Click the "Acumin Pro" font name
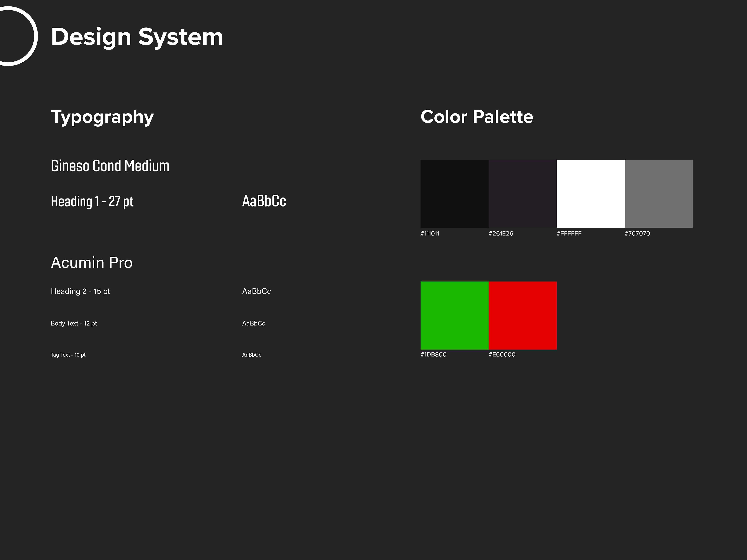The image size is (747, 560). click(x=91, y=263)
